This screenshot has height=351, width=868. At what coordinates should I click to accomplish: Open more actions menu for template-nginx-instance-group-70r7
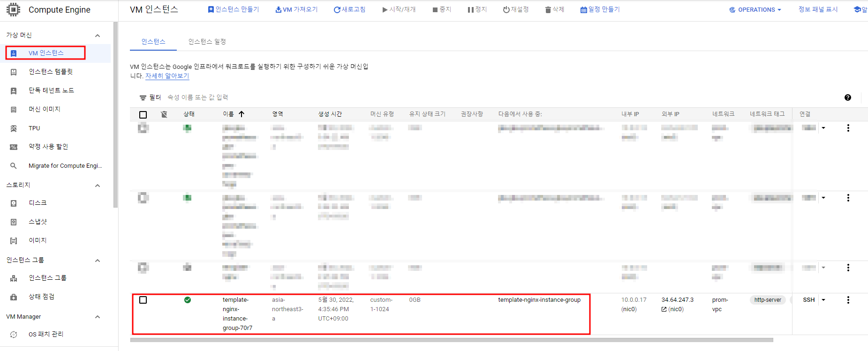tap(848, 300)
